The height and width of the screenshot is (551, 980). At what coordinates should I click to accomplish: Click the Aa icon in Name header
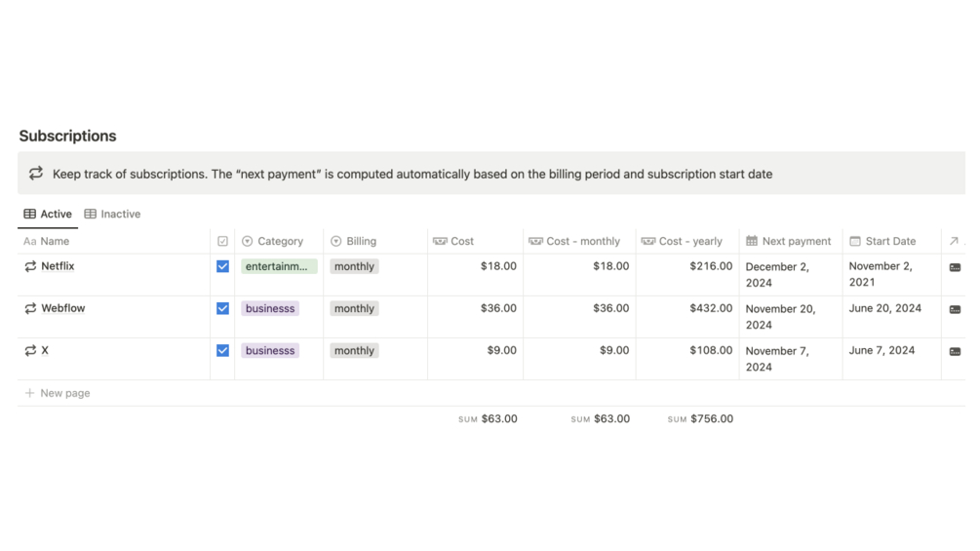click(29, 241)
